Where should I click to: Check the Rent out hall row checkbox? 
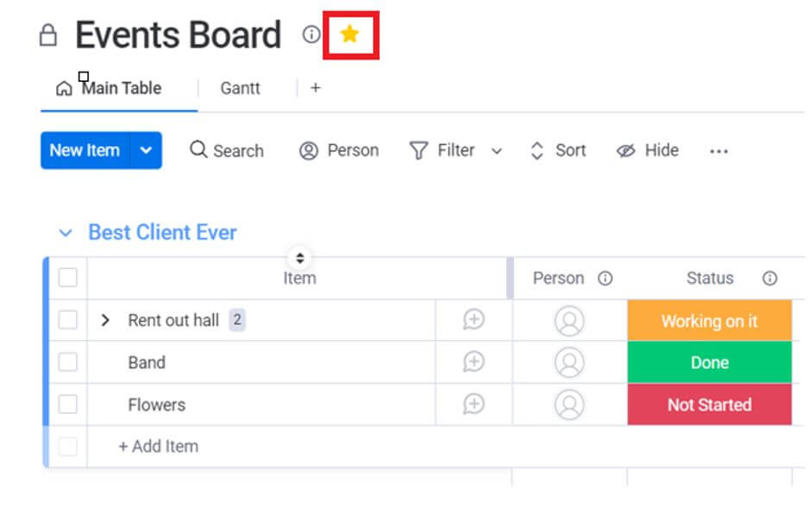point(68,320)
